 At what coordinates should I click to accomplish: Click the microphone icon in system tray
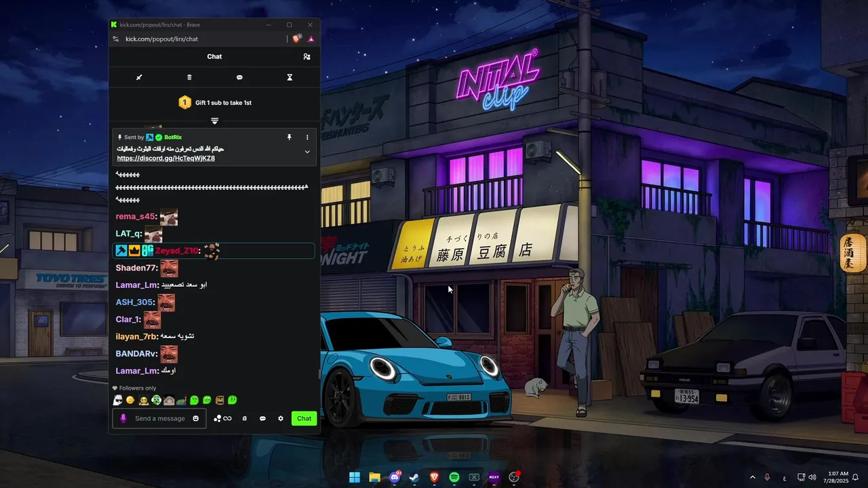[767, 477]
